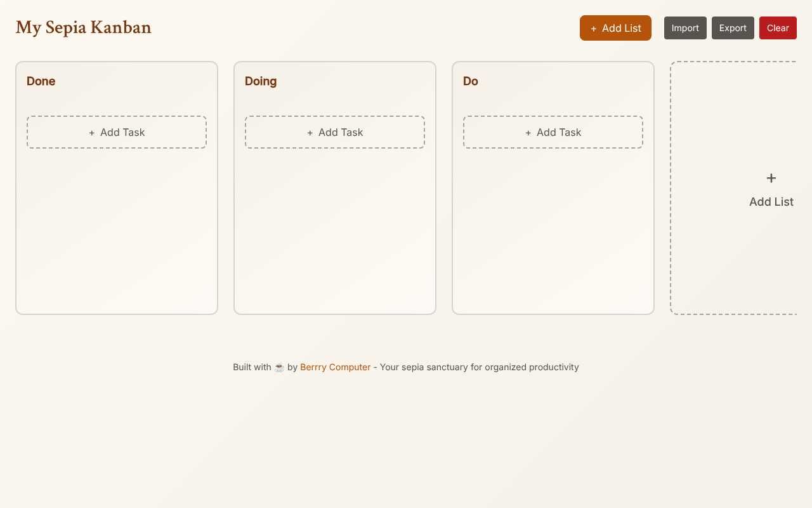Export the board with the Export button

pos(733,28)
